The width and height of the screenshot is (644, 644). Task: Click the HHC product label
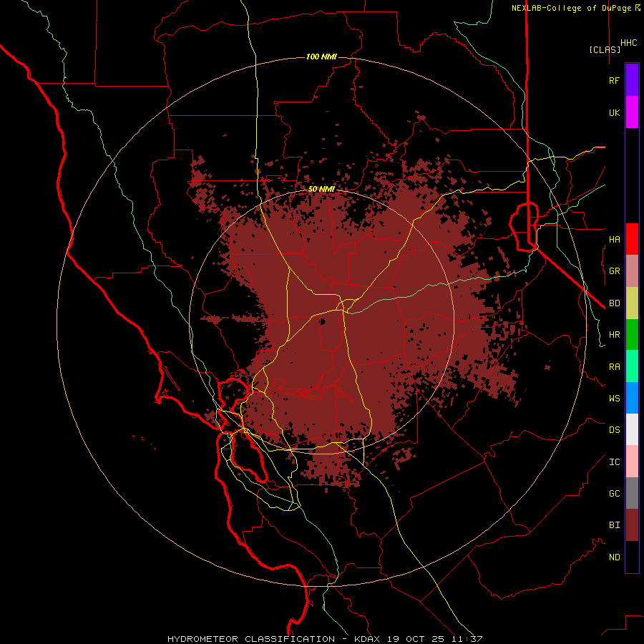(x=628, y=43)
